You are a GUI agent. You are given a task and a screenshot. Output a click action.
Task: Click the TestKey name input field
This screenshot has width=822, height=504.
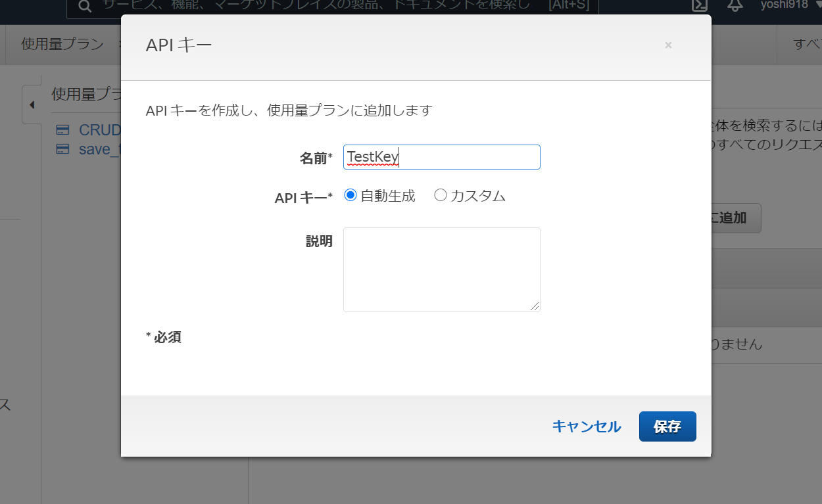tap(441, 157)
